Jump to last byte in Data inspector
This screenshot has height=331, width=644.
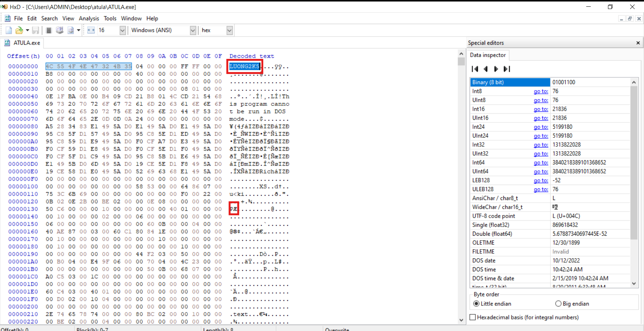pyautogui.click(x=507, y=69)
